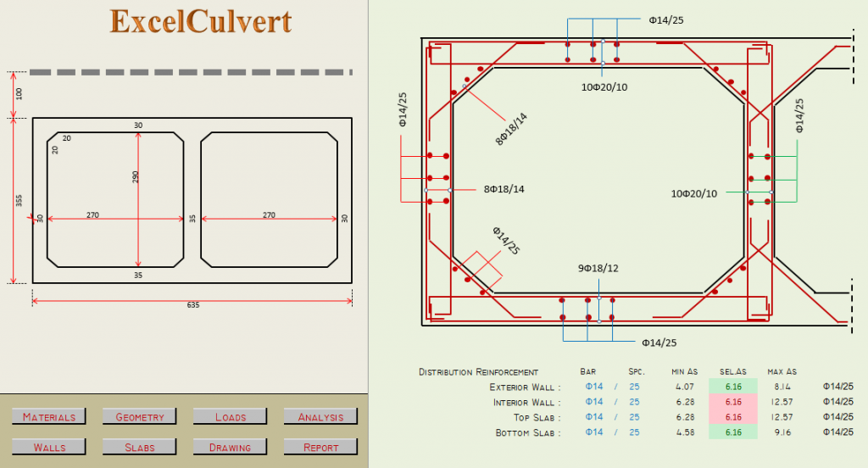Open the Materials section
This screenshot has height=468, width=868.
pos(48,416)
